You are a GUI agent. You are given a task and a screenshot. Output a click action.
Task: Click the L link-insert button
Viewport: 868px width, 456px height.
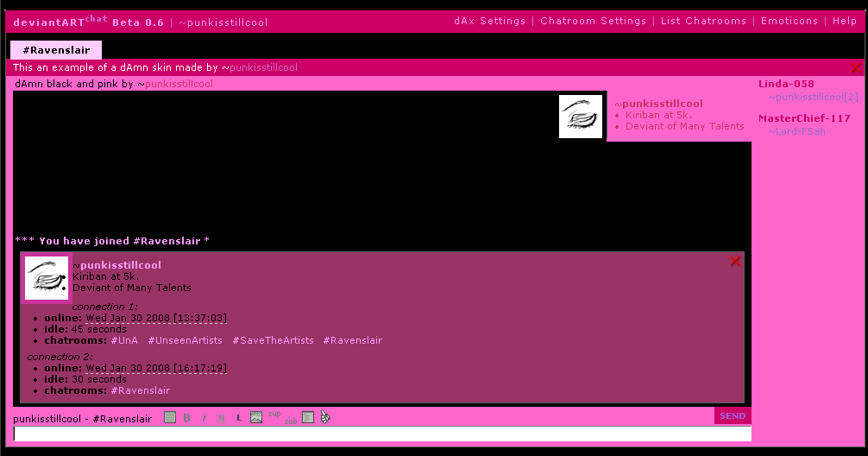239,418
